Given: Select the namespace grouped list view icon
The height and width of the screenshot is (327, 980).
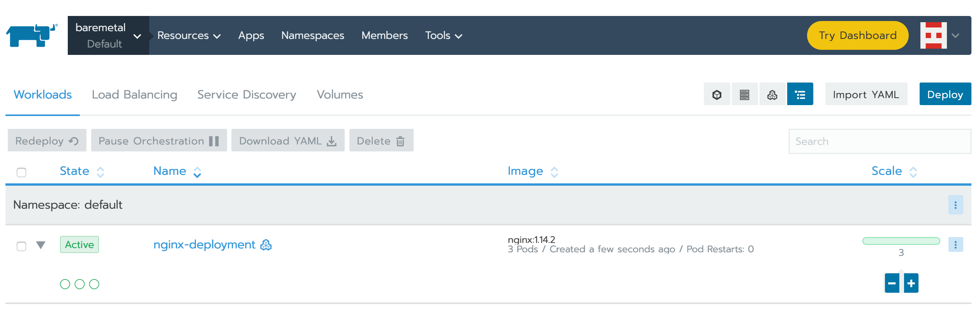Looking at the screenshot, I should (800, 94).
